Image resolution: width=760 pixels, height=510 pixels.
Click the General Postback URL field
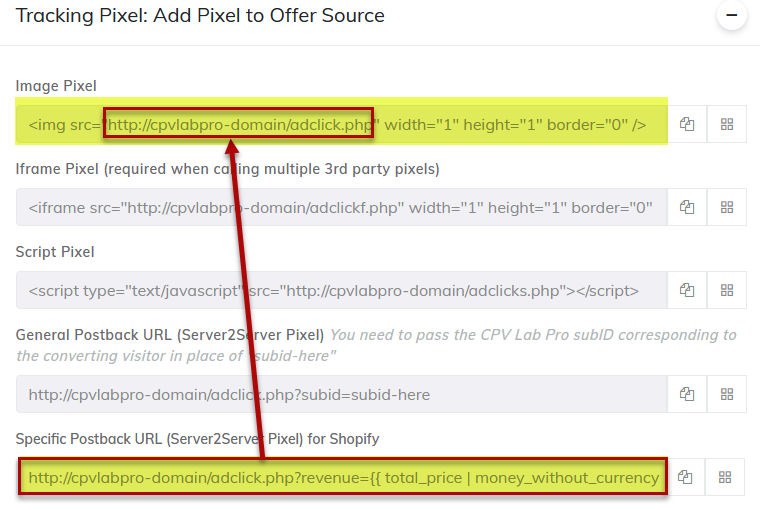342,394
